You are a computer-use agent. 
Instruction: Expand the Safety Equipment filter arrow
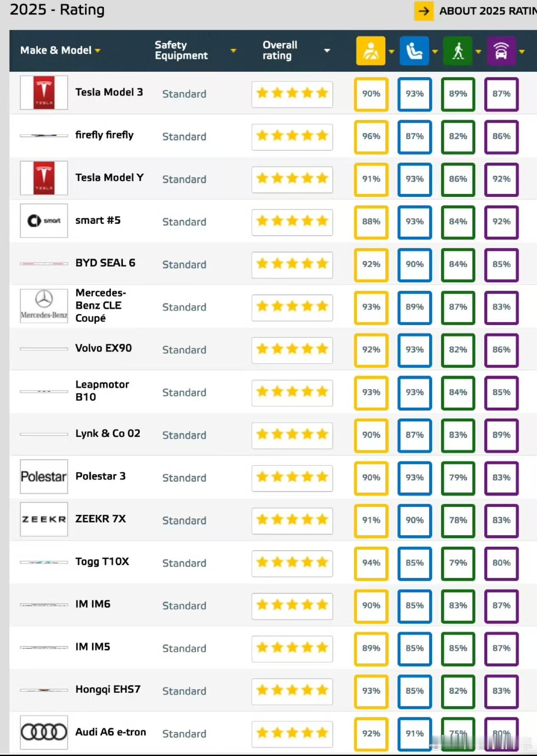(x=233, y=51)
